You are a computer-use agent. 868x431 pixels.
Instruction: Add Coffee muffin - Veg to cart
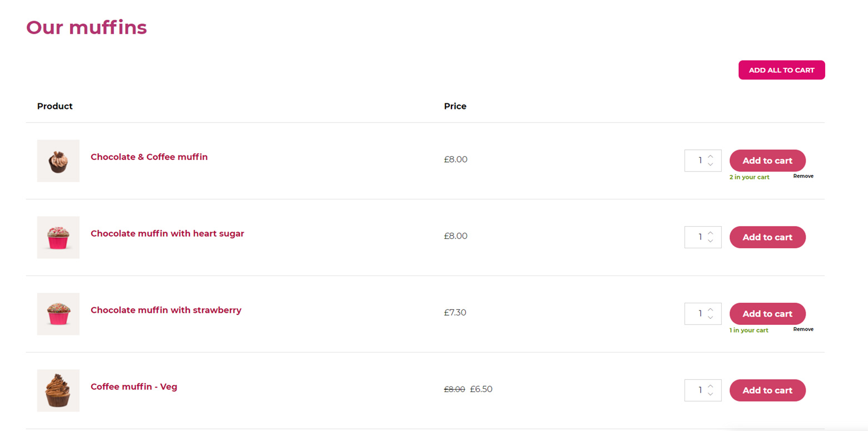point(767,390)
